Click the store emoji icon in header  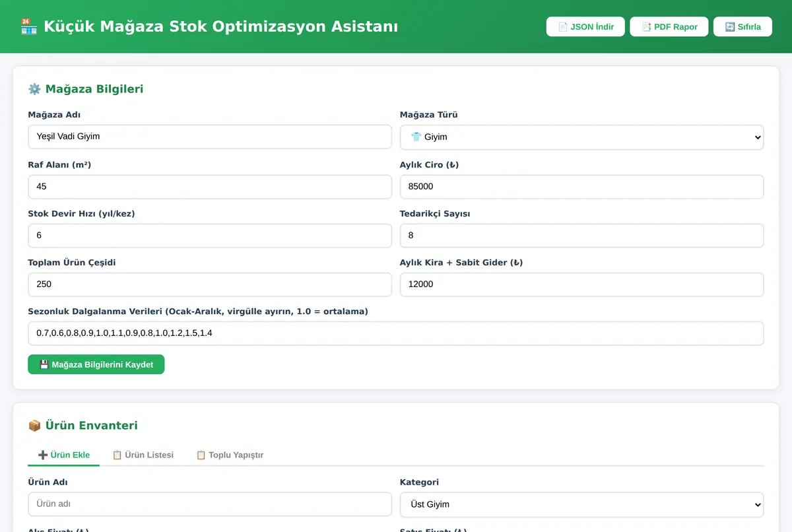[x=28, y=26]
